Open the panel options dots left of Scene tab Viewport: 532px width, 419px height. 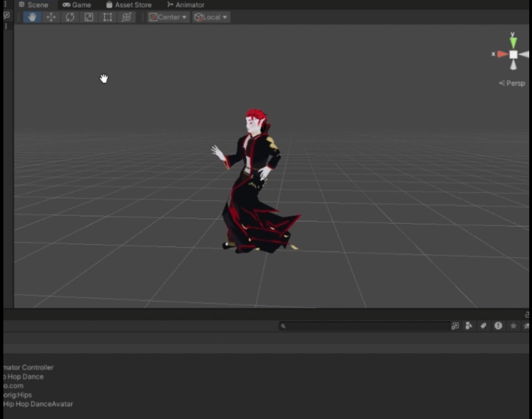6,4
